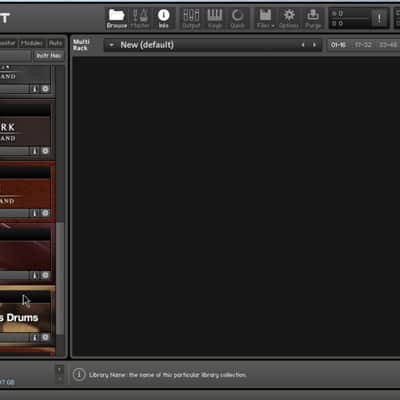
Task: Show the on-screen Keyb keyboard
Action: coord(215,19)
